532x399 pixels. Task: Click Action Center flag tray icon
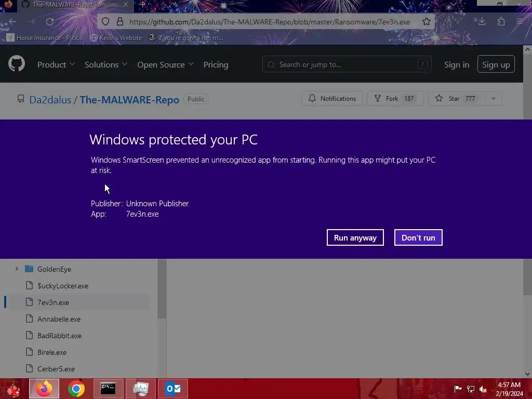(458, 389)
